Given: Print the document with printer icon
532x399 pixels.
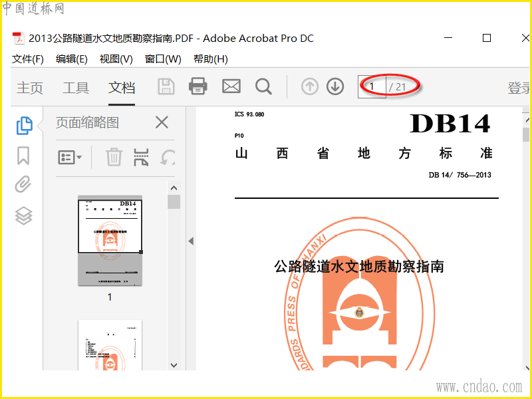Looking at the screenshot, I should [x=198, y=86].
